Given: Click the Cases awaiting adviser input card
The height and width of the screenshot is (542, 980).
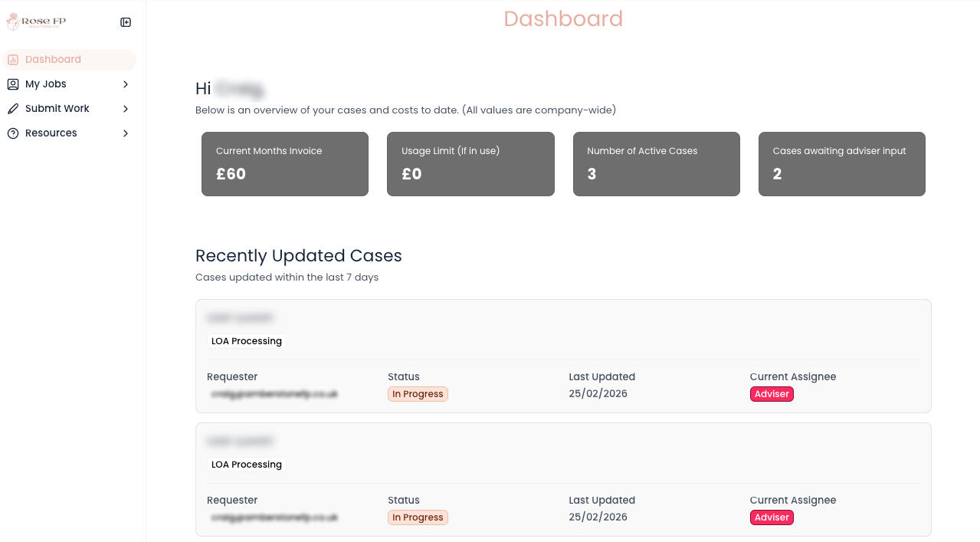Looking at the screenshot, I should click(841, 164).
